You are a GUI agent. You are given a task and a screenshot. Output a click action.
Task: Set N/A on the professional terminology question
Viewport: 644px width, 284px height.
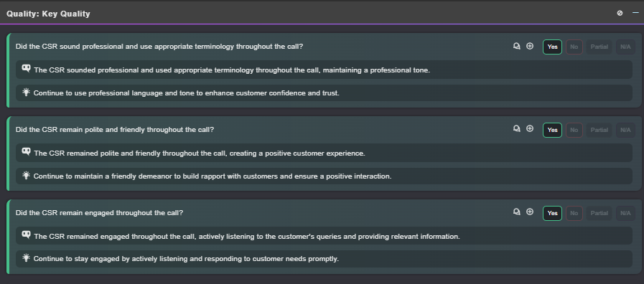click(625, 47)
